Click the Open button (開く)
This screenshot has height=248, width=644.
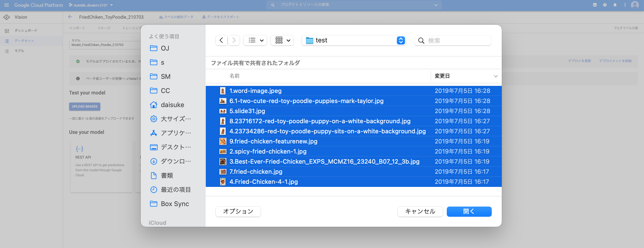469,211
